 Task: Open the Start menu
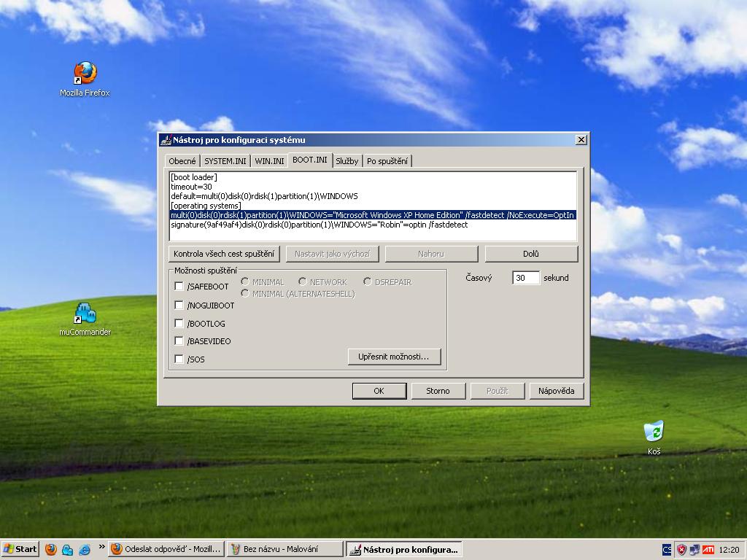(x=20, y=549)
